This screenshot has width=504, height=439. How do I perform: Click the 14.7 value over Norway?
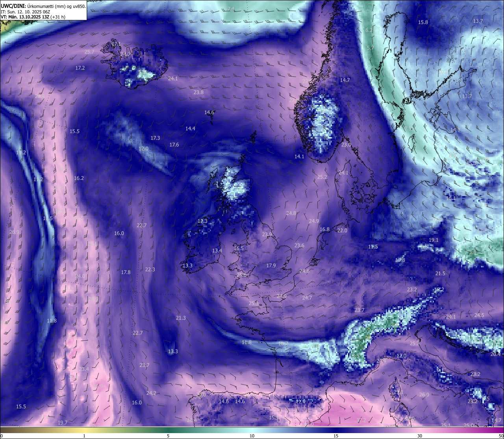(345, 80)
